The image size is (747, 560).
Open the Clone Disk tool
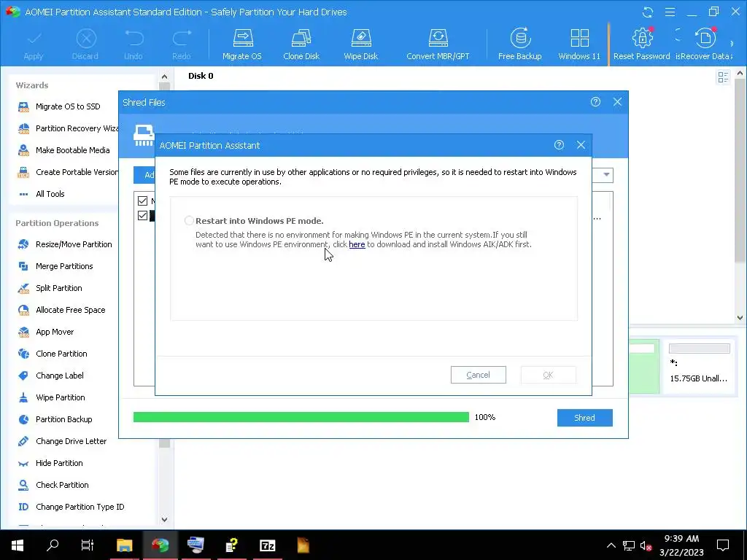(x=301, y=44)
